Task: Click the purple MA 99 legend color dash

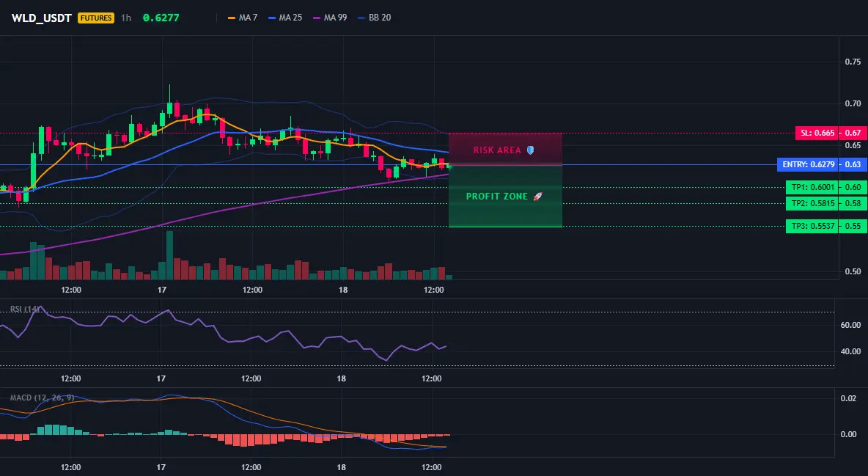Action: [317, 18]
